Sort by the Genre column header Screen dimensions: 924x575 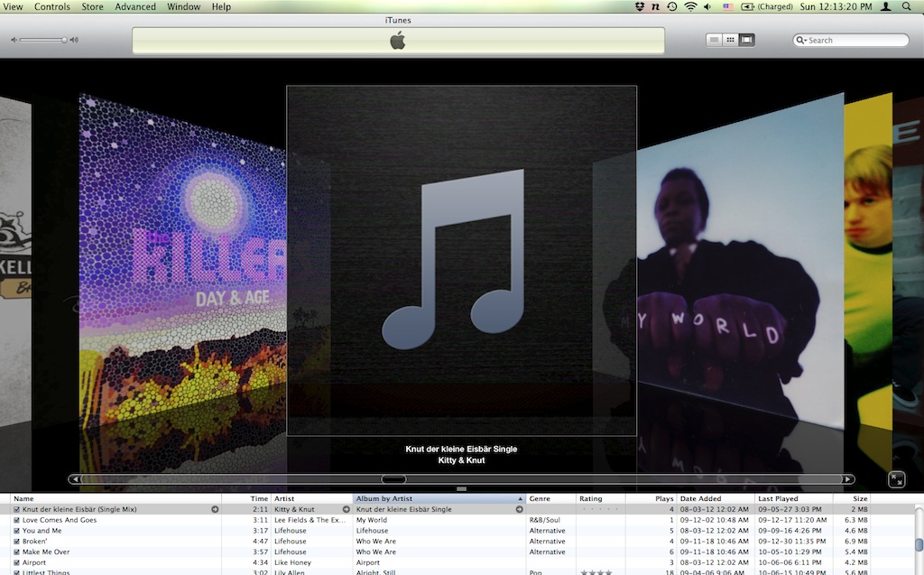pos(551,499)
